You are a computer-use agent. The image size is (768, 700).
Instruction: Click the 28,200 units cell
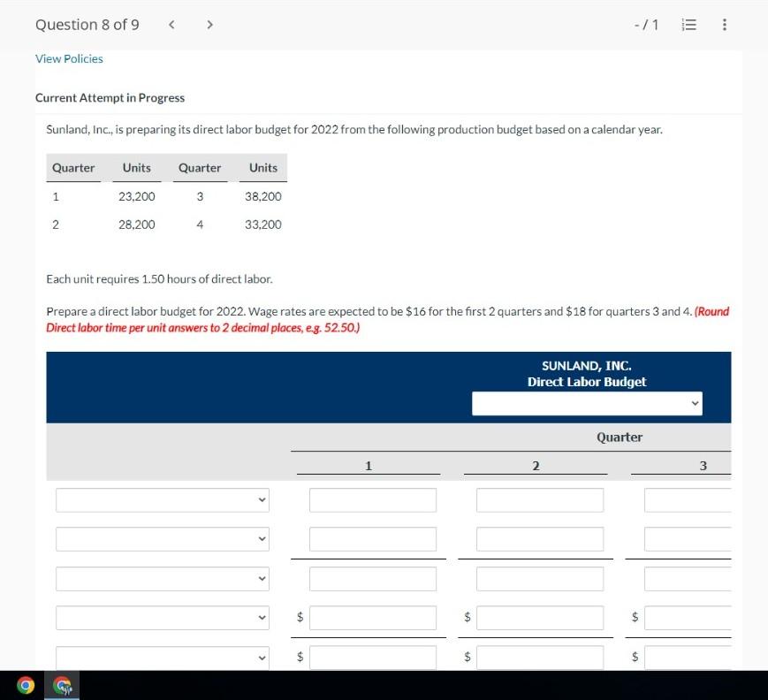click(x=137, y=224)
